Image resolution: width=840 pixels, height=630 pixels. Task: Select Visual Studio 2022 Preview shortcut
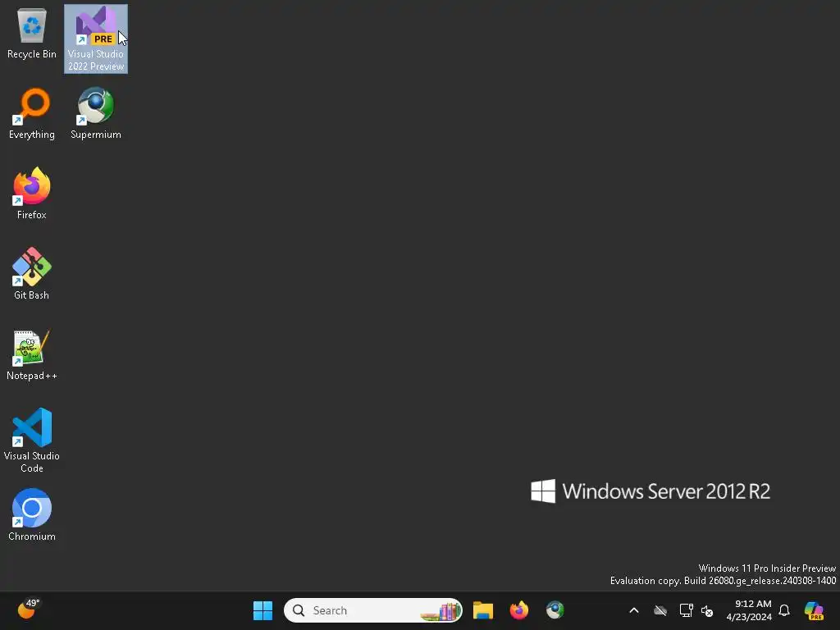(96, 39)
